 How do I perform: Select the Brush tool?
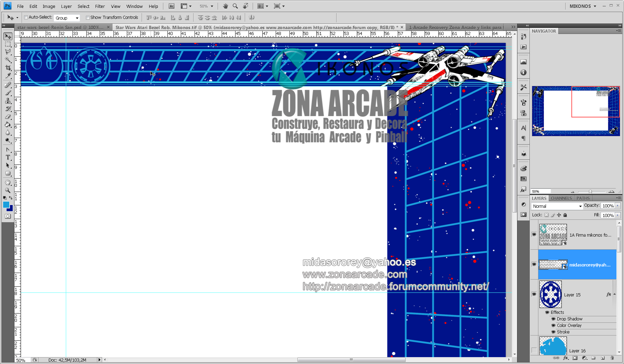click(8, 92)
